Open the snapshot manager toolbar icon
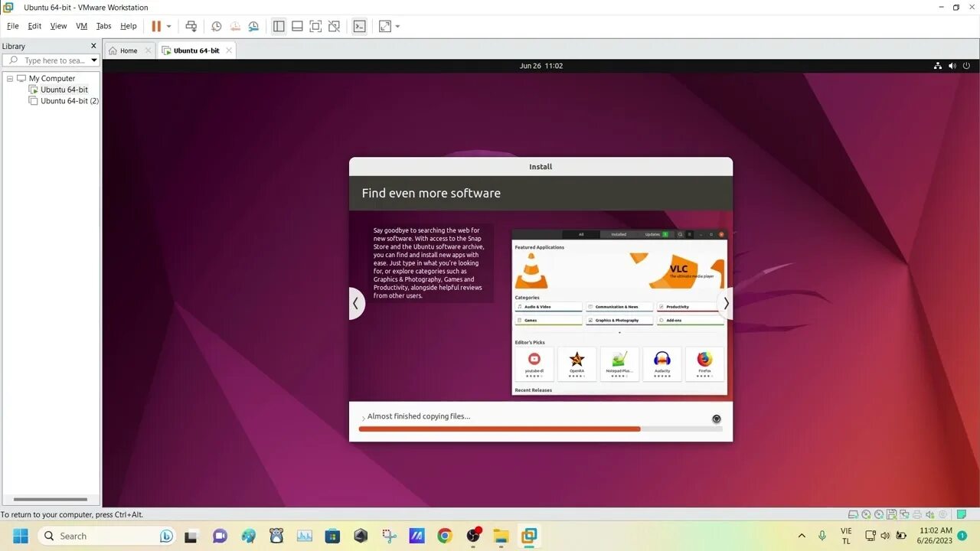The width and height of the screenshot is (980, 551). click(253, 26)
